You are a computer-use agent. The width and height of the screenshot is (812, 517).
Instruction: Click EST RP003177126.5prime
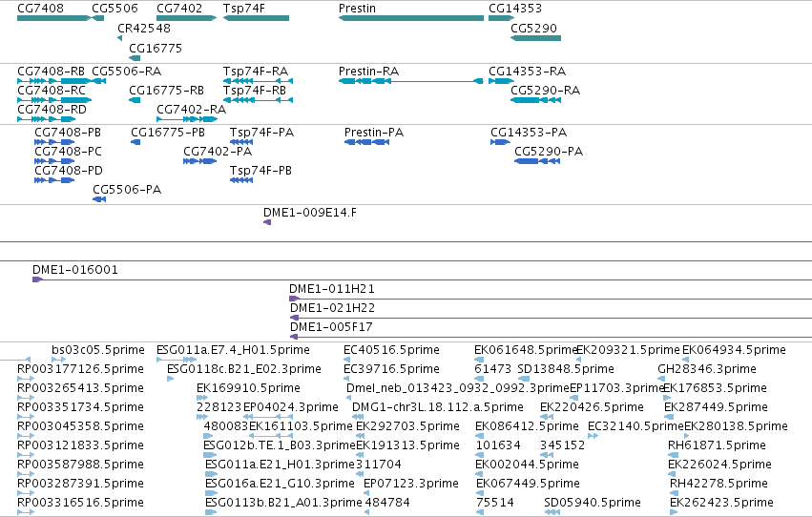(x=80, y=369)
